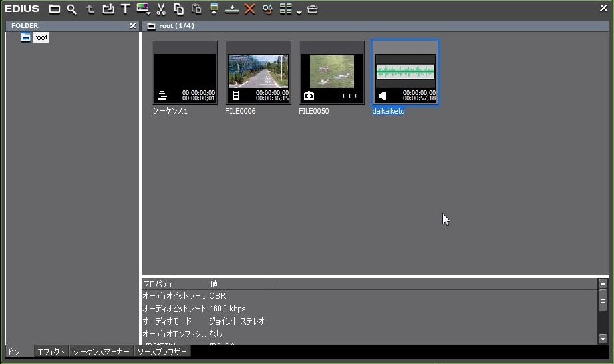
Task: Open the tools briefcase icon
Action: tap(313, 9)
